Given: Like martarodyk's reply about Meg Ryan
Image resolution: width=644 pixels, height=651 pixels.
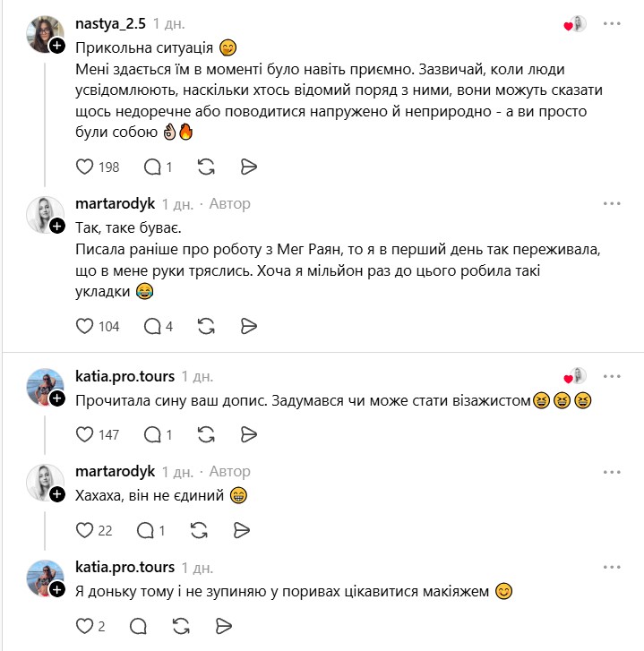Looking at the screenshot, I should tap(85, 326).
